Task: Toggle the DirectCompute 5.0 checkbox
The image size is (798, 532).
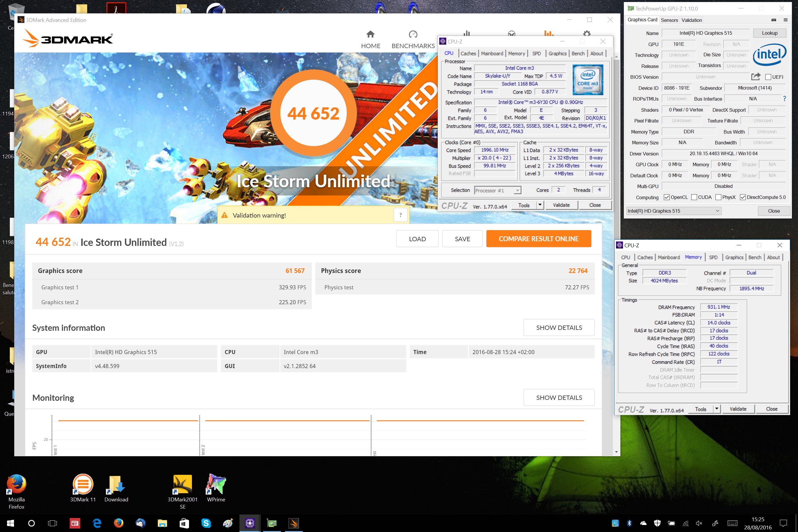Action: tap(743, 197)
